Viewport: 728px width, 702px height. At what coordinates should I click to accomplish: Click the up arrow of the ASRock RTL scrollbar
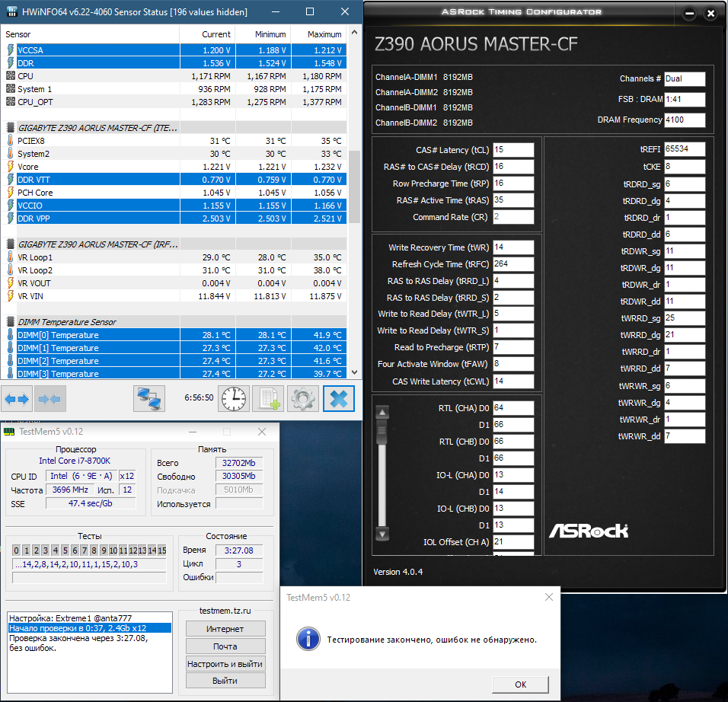coord(382,412)
